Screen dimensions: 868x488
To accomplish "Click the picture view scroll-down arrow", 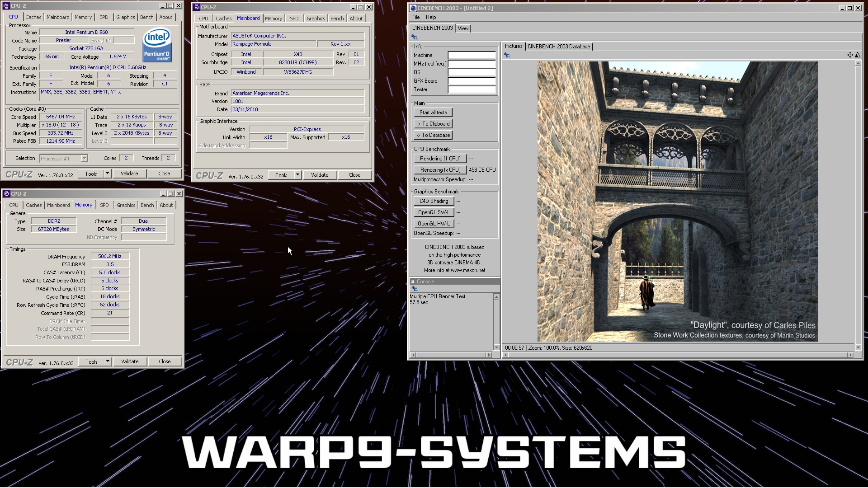I will click(x=858, y=347).
